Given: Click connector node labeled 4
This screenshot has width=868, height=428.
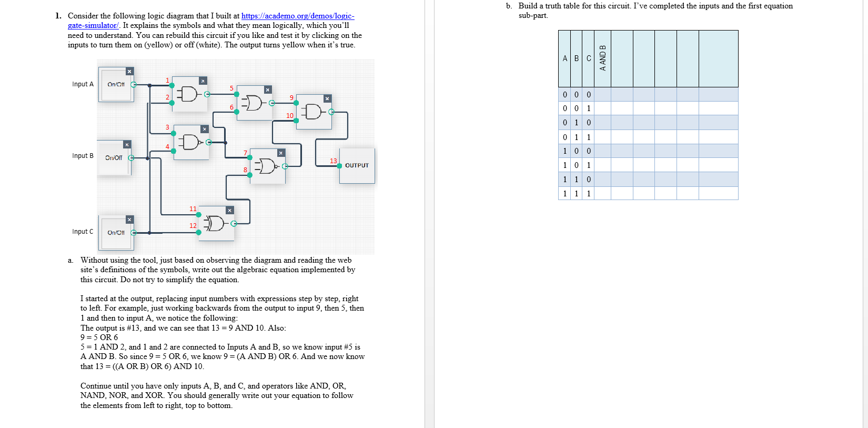Looking at the screenshot, I should point(174,151).
